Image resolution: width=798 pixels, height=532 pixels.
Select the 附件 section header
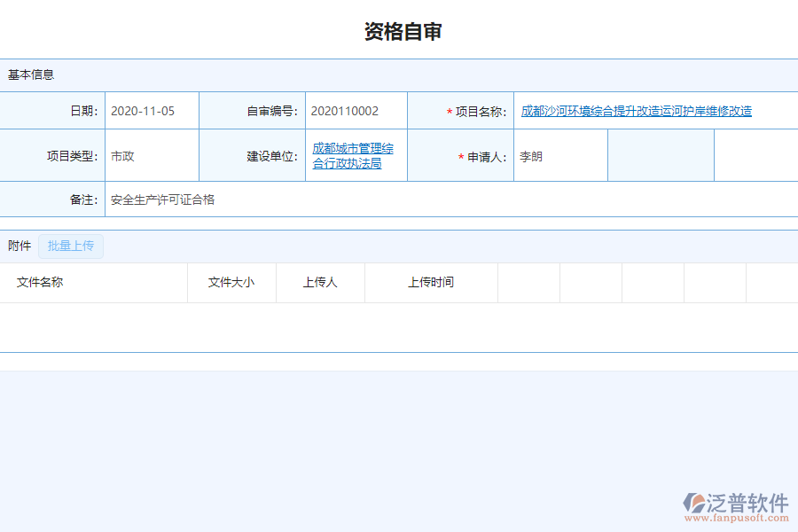(x=18, y=246)
